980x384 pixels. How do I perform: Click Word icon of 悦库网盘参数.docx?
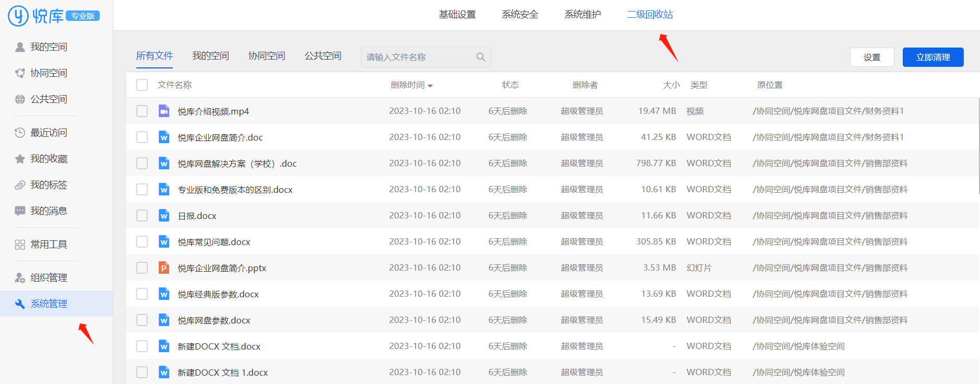[x=164, y=320]
